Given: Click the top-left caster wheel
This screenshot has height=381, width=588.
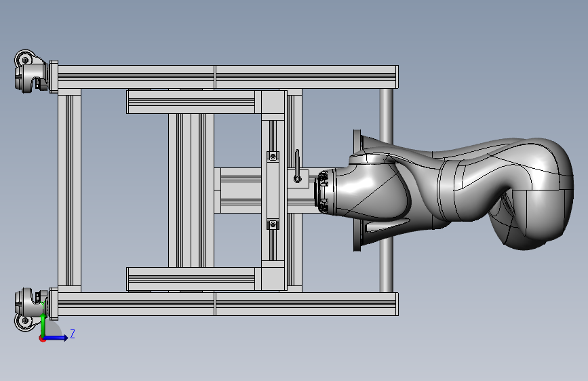Looking at the screenshot, I should click(31, 71).
